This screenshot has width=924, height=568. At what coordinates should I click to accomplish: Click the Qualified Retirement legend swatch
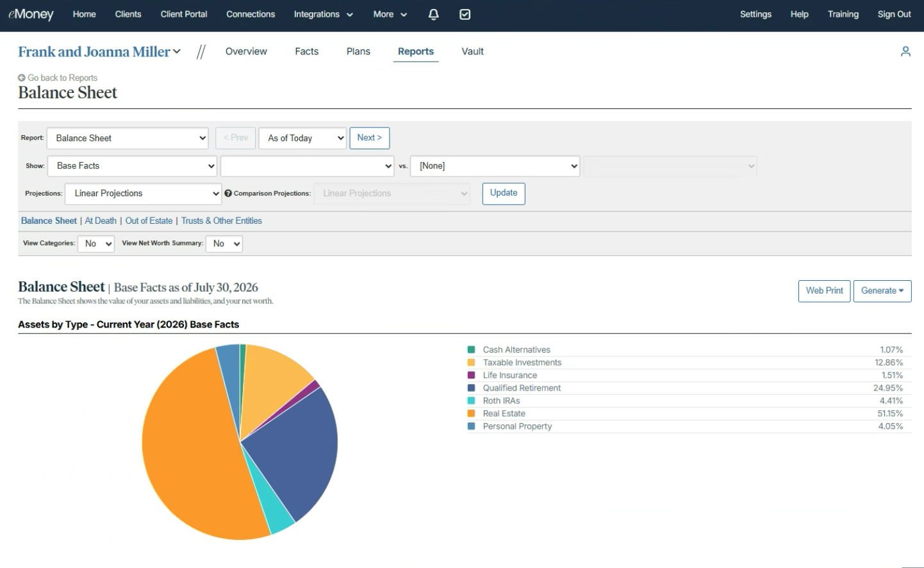pos(472,388)
